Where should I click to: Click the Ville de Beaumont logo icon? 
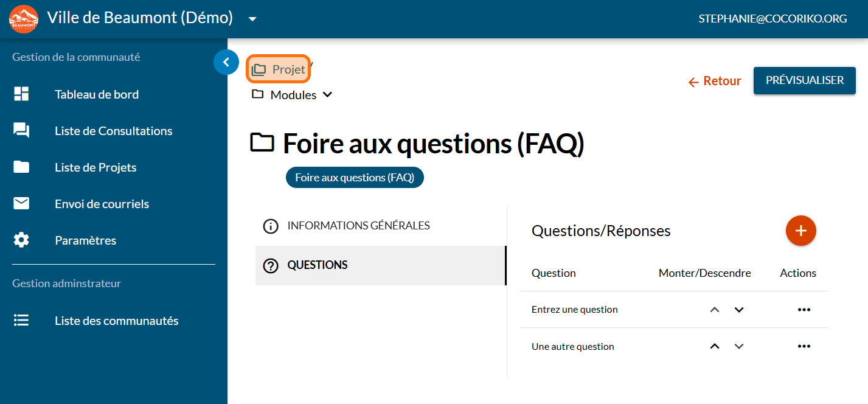(24, 19)
